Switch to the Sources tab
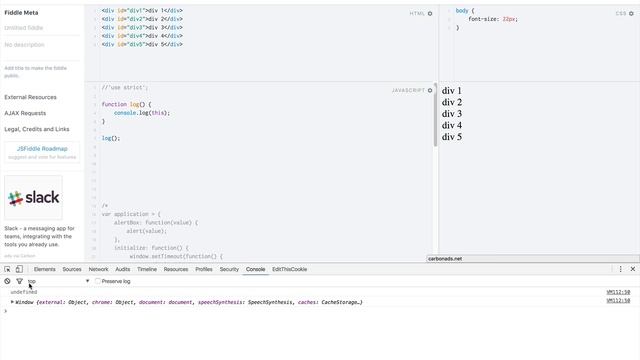Image resolution: width=640 pixels, height=360 pixels. pos(72,269)
